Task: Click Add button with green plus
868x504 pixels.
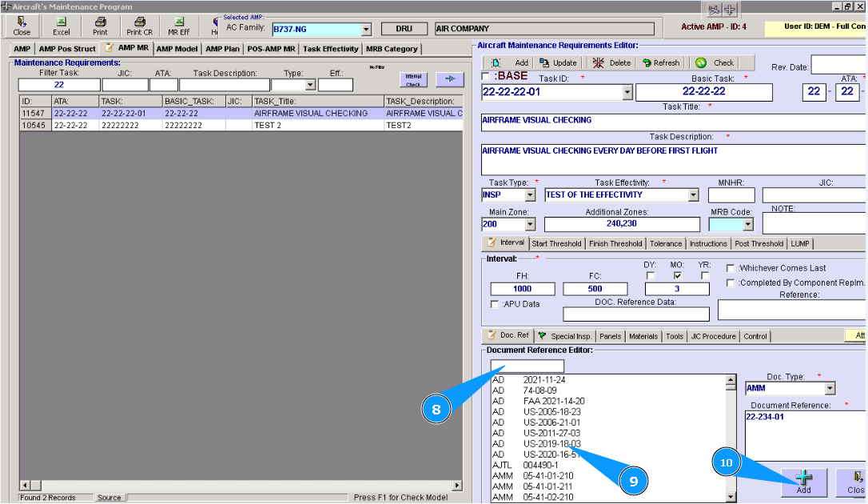Action: [x=803, y=482]
